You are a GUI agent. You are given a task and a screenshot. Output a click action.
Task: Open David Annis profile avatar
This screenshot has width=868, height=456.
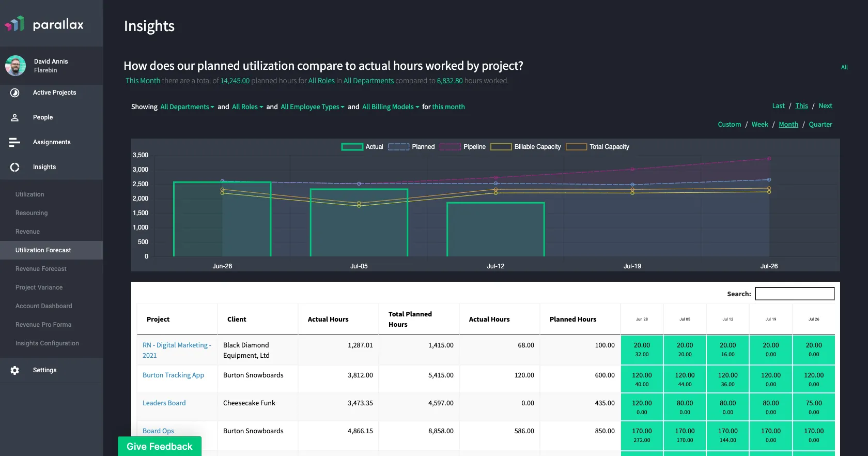pos(16,66)
